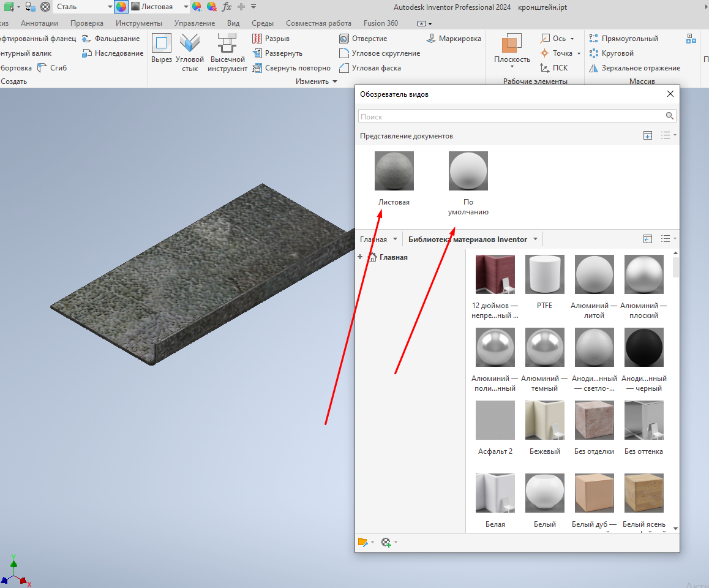Viewport: 709px width, 588px height.
Task: Open the Листовая appearance dropdown
Action: pyautogui.click(x=186, y=7)
